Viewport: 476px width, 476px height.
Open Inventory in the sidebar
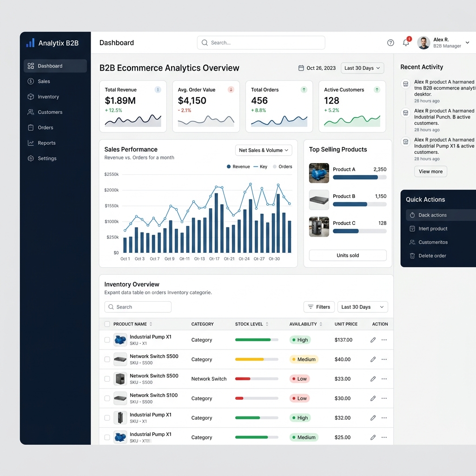pyautogui.click(x=55, y=97)
